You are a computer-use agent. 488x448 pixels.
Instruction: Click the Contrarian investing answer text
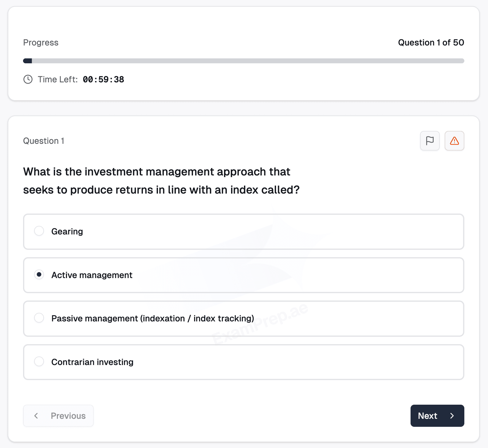coord(92,362)
